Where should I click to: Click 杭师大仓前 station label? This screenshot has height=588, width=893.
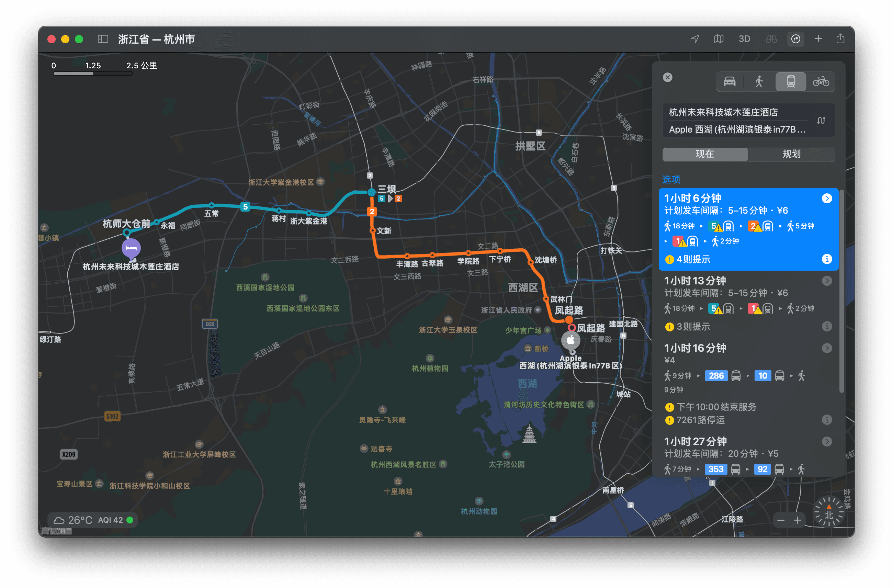(126, 224)
